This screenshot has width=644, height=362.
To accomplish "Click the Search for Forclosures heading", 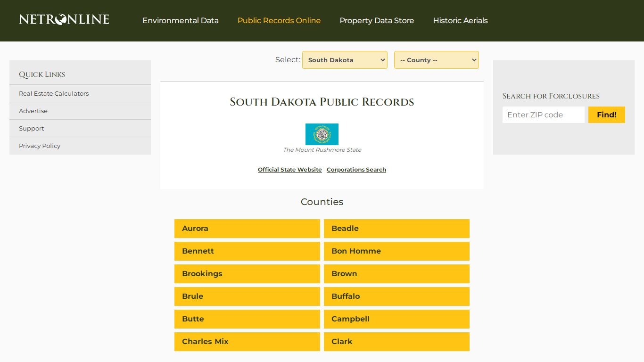I will pyautogui.click(x=551, y=96).
